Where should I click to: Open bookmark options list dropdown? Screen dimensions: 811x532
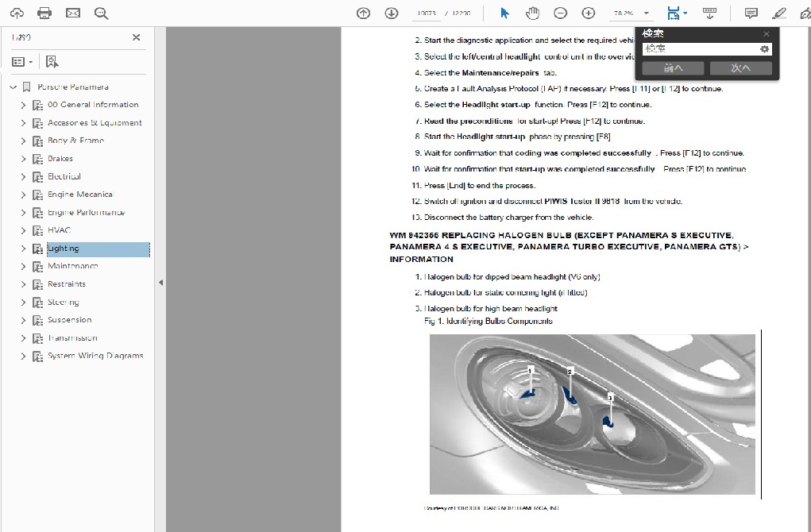click(x=22, y=61)
